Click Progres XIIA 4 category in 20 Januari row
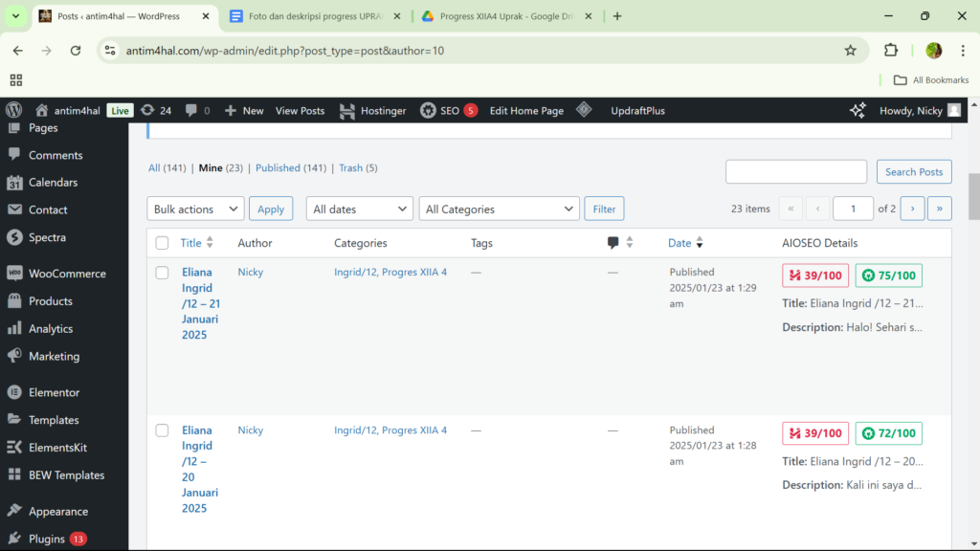Screen dimensions: 980x551 [414, 430]
